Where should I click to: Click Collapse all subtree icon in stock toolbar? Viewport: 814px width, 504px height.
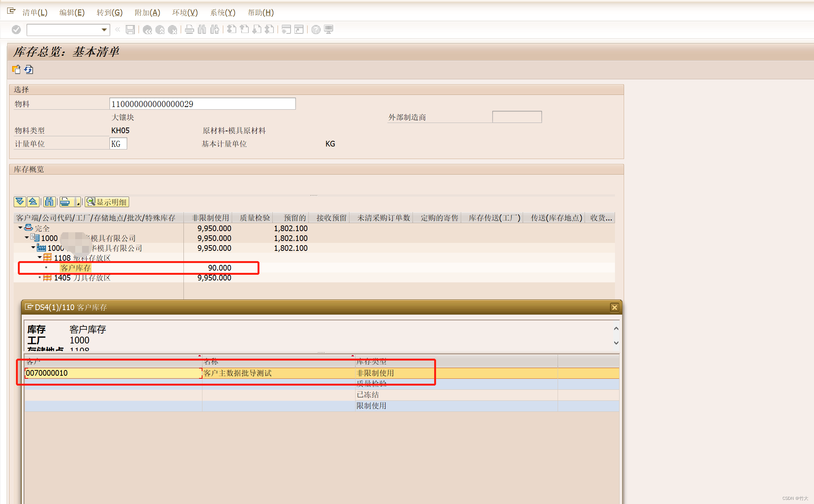33,202
